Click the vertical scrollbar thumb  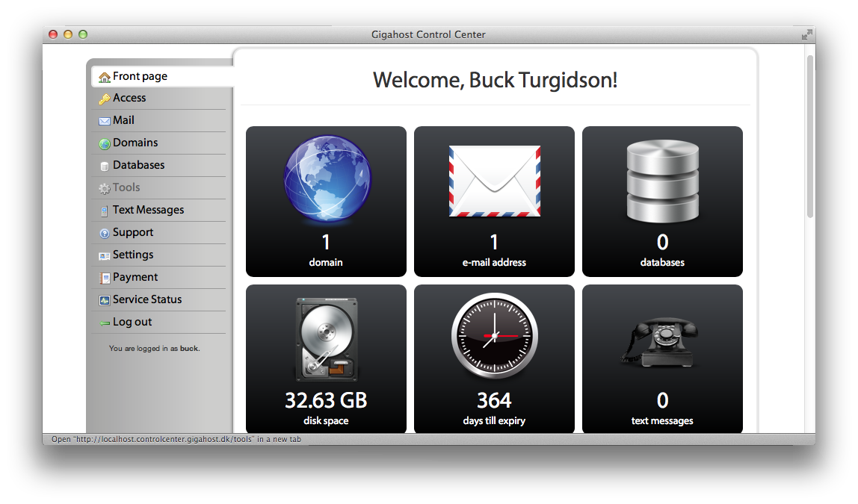810,137
